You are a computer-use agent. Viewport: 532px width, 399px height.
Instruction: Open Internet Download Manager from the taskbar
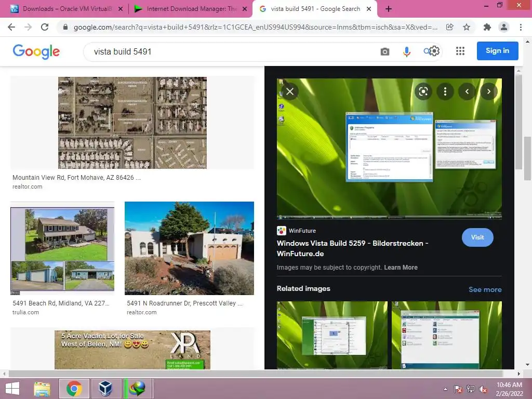coord(138,389)
